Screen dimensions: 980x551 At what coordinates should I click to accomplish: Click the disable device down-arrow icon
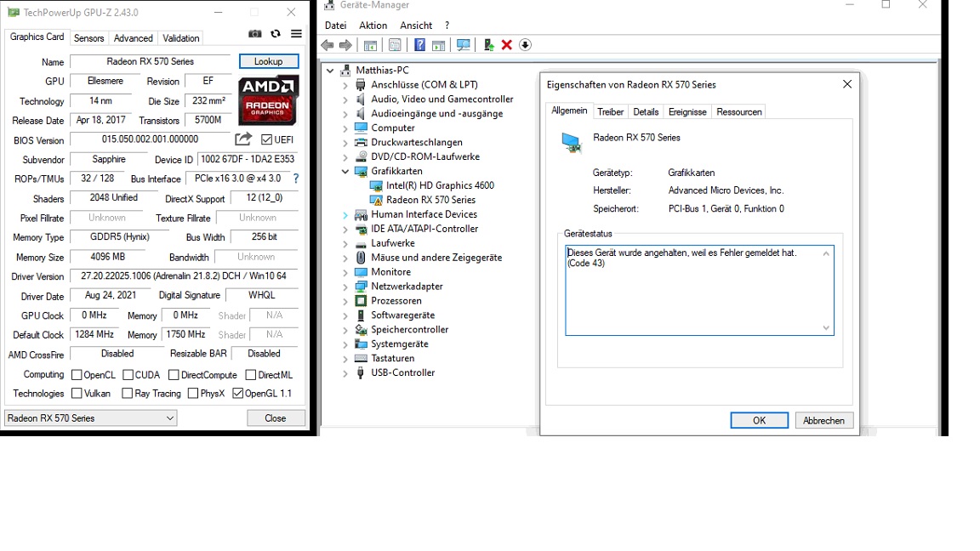click(525, 45)
